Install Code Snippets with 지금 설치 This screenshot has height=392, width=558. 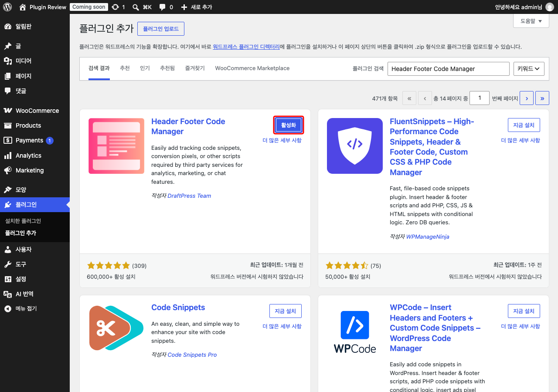286,311
